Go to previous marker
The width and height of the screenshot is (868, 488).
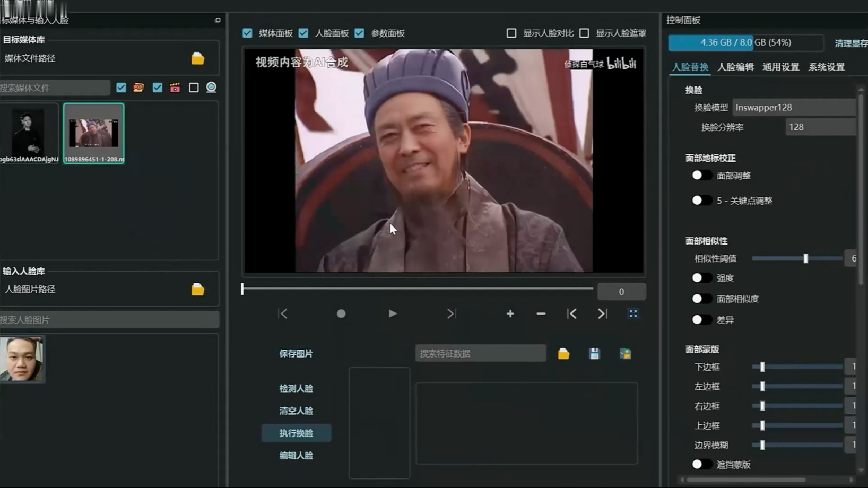pos(571,313)
